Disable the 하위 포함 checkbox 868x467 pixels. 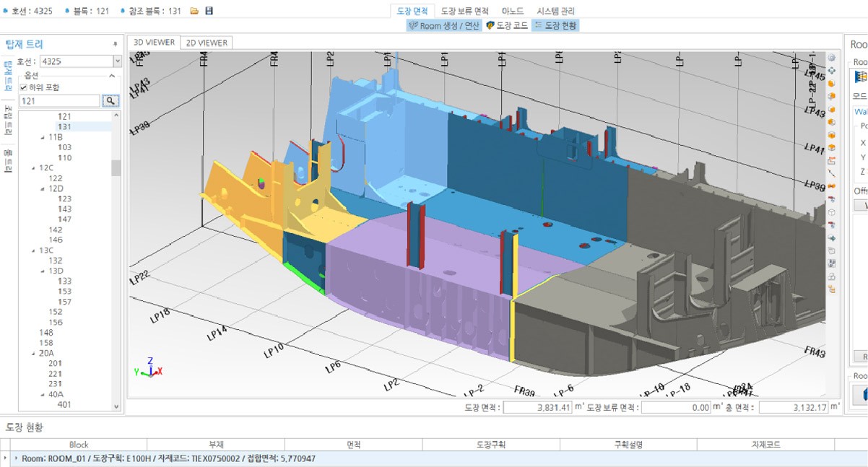(x=23, y=88)
